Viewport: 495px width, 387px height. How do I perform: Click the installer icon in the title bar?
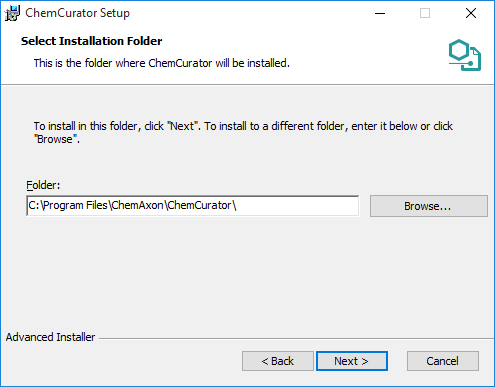click(x=12, y=13)
